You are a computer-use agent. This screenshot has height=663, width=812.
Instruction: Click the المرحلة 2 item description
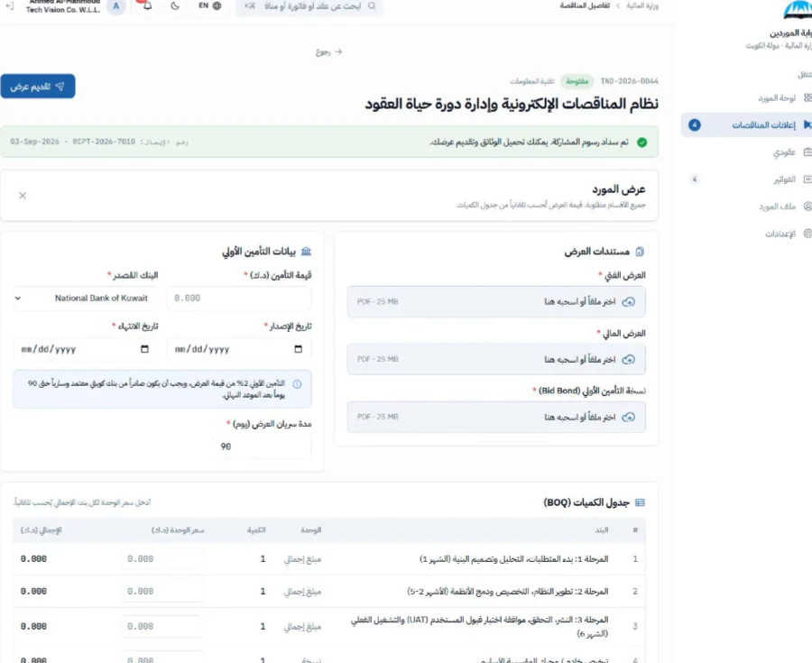tap(507, 592)
